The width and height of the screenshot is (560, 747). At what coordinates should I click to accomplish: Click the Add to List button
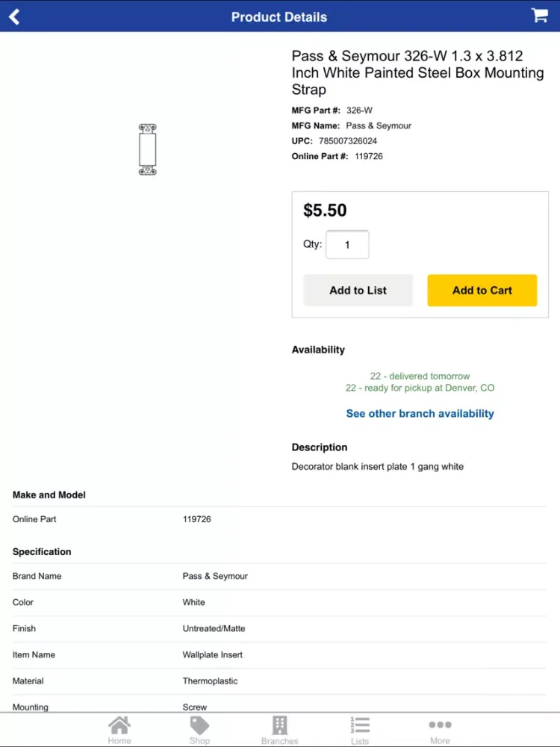(x=358, y=291)
